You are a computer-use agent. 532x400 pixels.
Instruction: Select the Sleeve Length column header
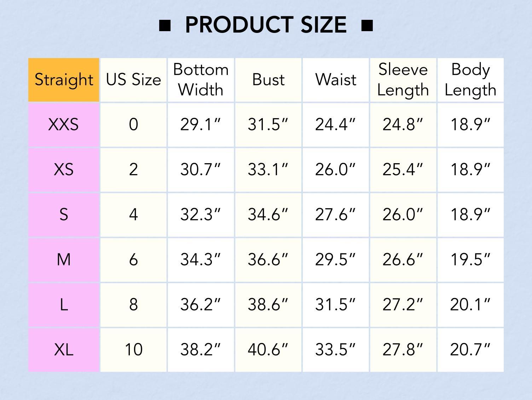pyautogui.click(x=403, y=80)
